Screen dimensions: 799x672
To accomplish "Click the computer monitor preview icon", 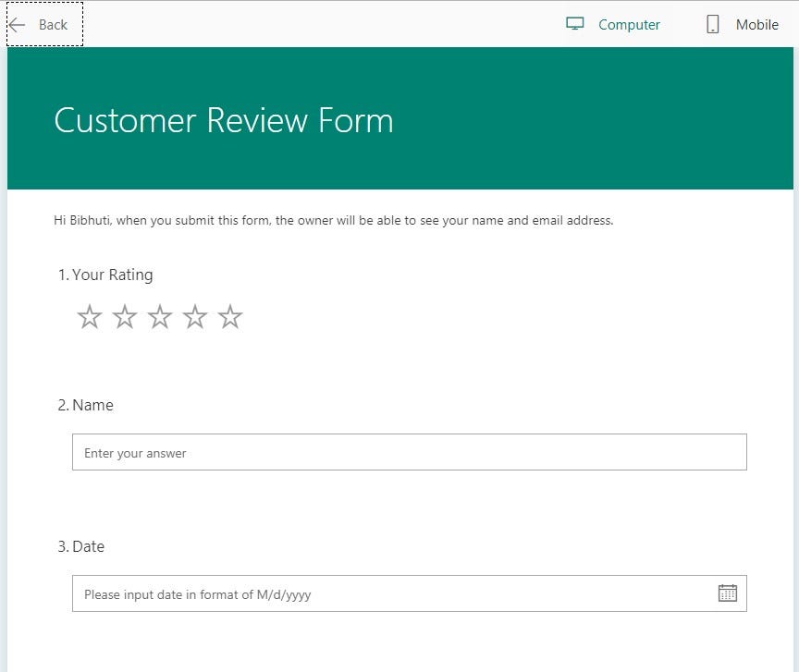I will tap(576, 24).
